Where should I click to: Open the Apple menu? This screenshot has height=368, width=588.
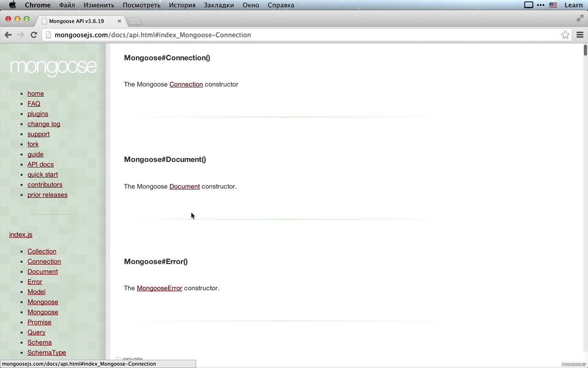pos(12,5)
